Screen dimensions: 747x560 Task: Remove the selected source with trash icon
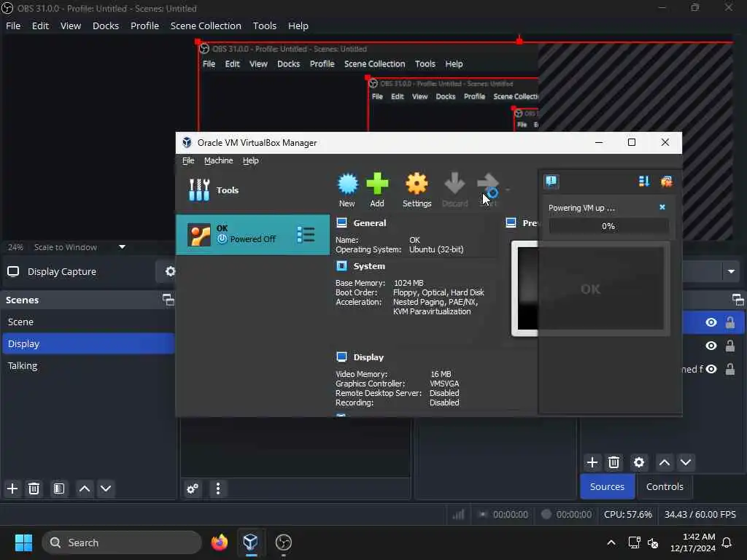coord(614,462)
